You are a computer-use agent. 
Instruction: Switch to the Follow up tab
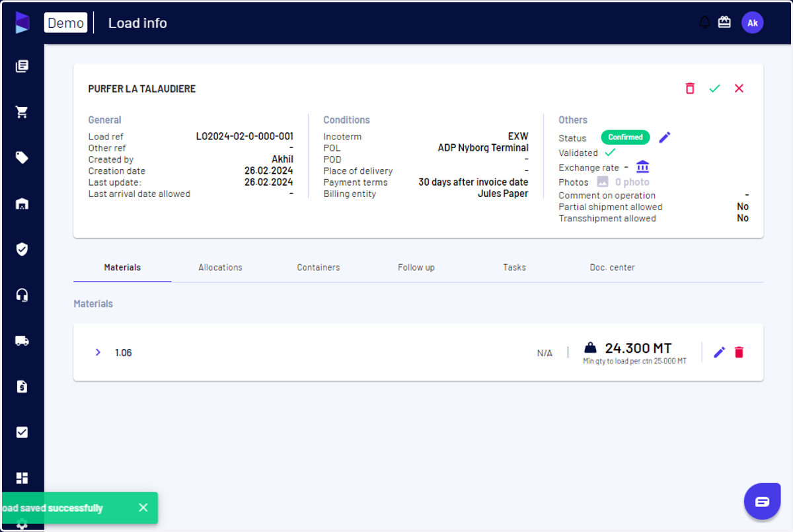click(x=416, y=268)
